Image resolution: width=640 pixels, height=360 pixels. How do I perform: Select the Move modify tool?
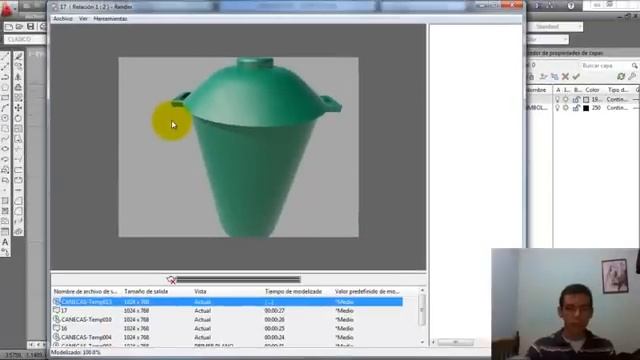18,108
